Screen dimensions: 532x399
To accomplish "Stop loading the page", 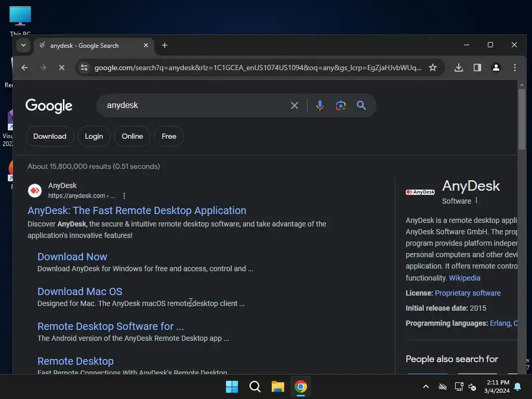I will (x=61, y=68).
